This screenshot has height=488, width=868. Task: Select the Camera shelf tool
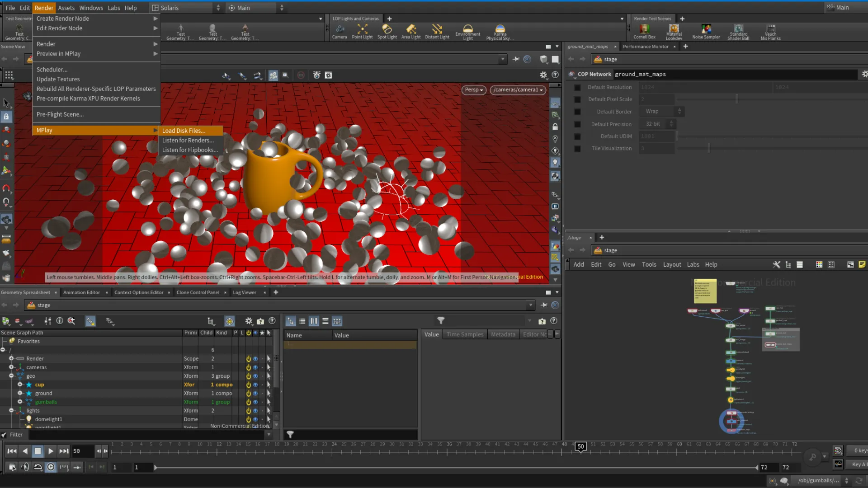point(339,32)
